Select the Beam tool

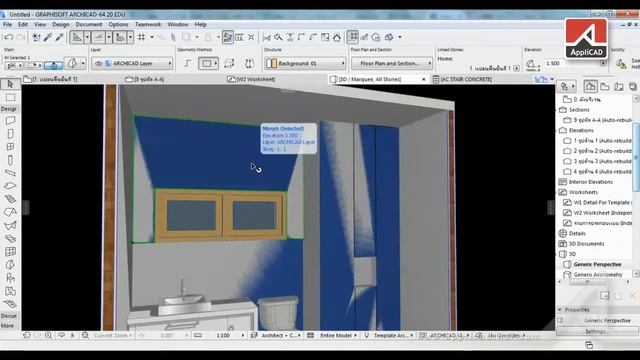10,173
